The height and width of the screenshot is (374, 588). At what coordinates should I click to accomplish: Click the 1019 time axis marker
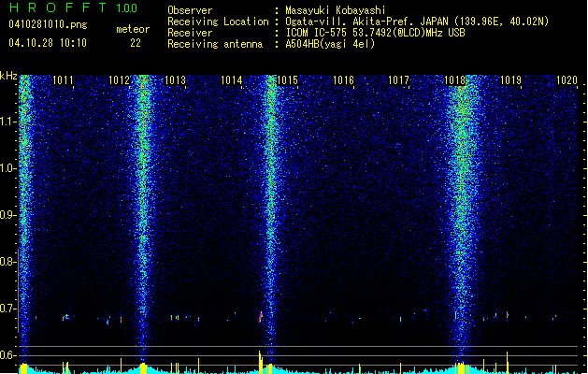click(510, 80)
